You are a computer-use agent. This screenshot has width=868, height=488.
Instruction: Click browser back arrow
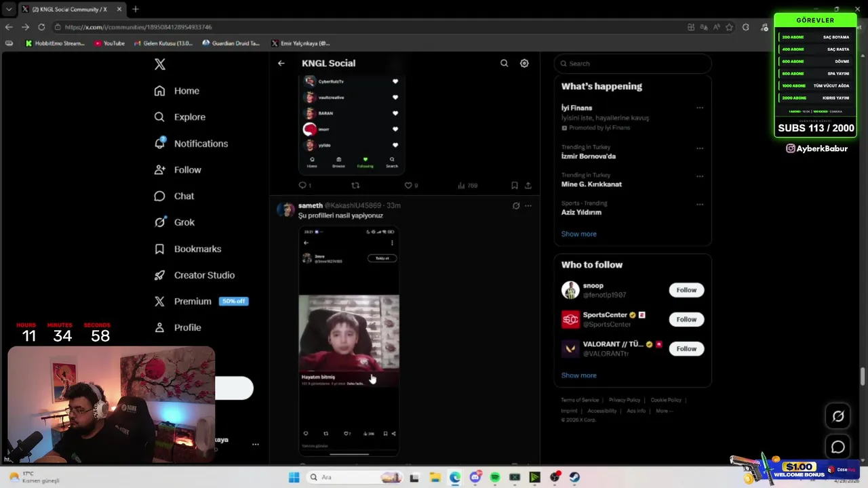point(9,27)
